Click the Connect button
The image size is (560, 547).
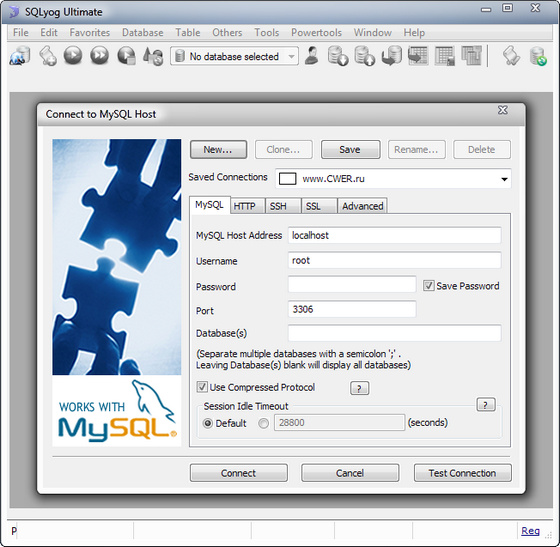(x=239, y=473)
